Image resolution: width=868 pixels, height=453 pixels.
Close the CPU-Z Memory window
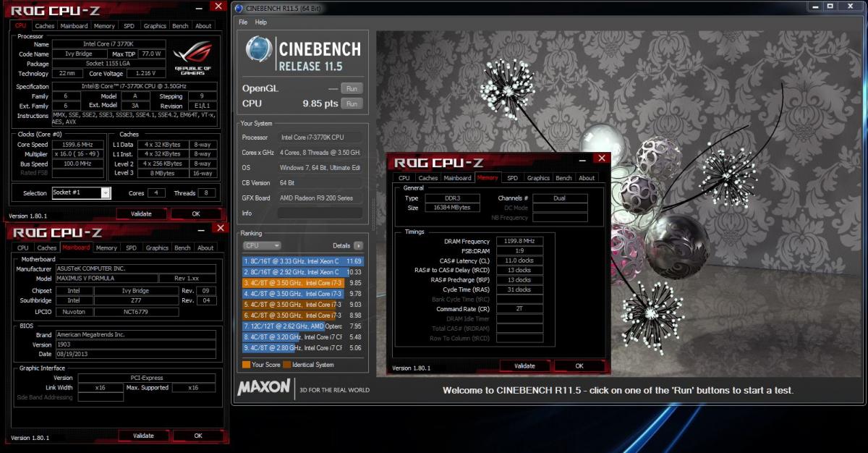coord(602,158)
